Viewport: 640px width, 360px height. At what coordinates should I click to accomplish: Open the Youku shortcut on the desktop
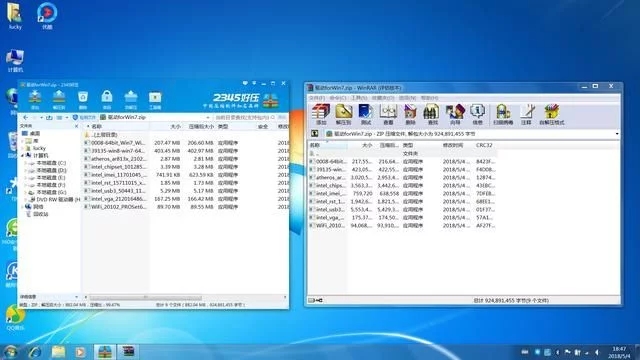coord(47,16)
